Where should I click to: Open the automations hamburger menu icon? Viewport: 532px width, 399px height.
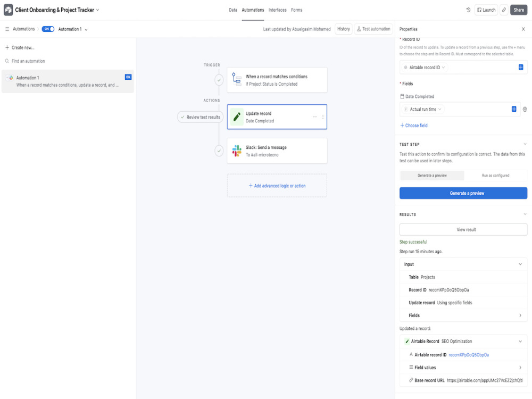tap(7, 29)
